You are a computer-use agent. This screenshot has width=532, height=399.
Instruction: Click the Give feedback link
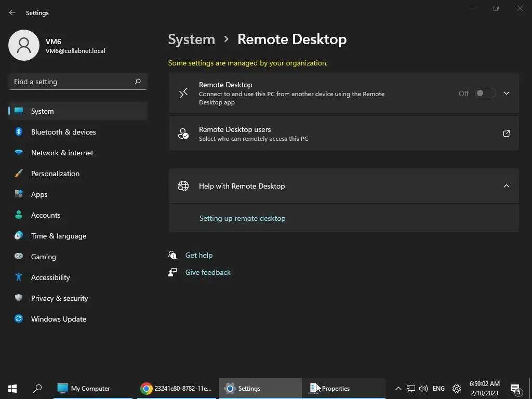click(x=208, y=272)
